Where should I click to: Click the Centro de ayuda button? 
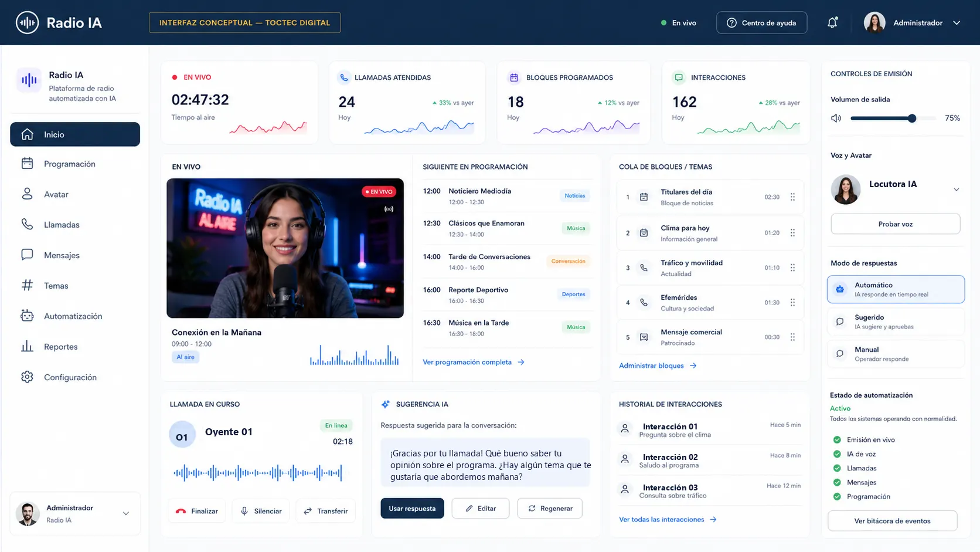point(761,23)
